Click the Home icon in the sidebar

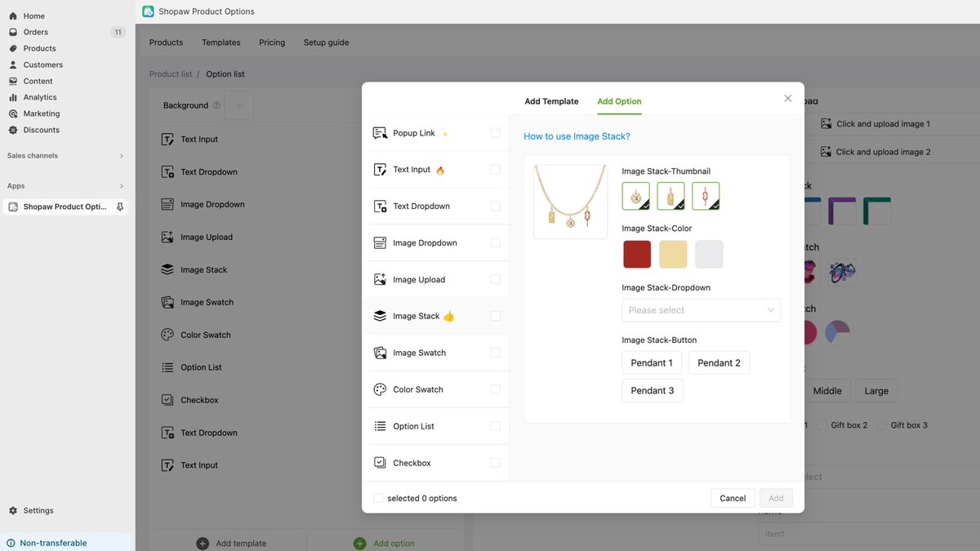(13, 16)
